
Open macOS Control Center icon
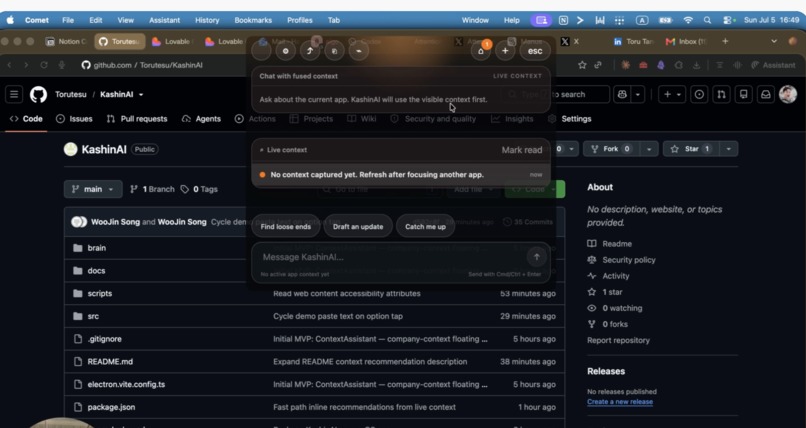click(x=728, y=20)
